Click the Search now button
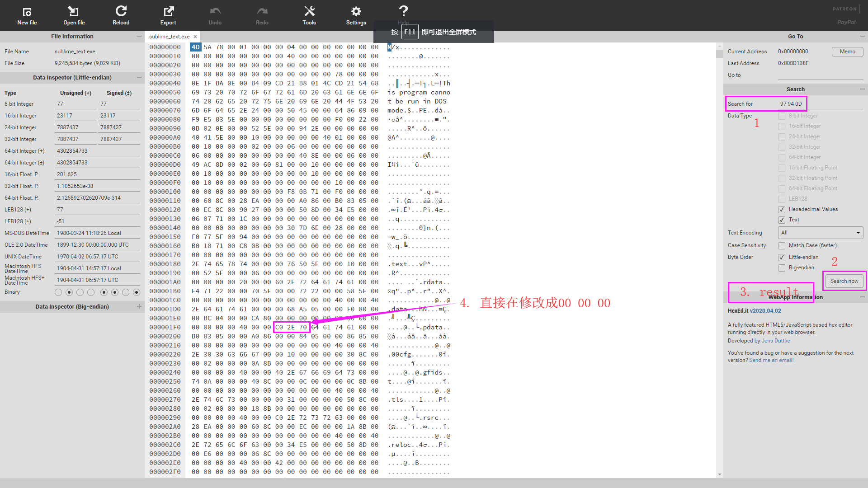 (844, 281)
